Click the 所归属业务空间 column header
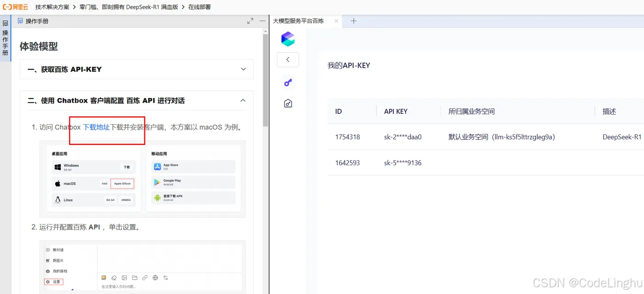The image size is (644, 294). click(471, 111)
